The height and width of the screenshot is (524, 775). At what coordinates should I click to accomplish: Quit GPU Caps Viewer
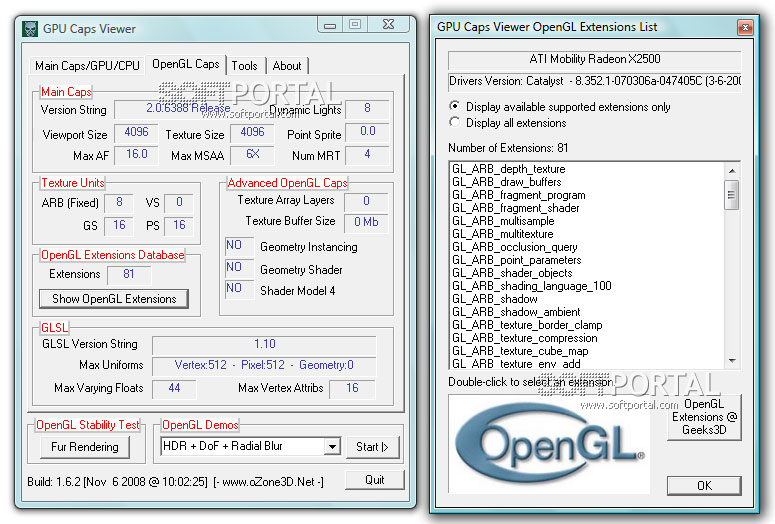click(375, 480)
